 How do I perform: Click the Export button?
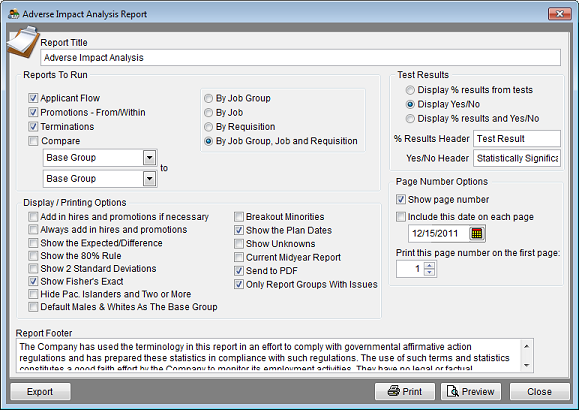click(x=40, y=391)
